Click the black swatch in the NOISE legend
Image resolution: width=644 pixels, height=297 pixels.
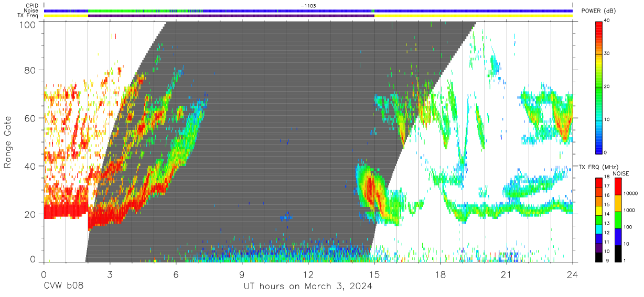619,253
